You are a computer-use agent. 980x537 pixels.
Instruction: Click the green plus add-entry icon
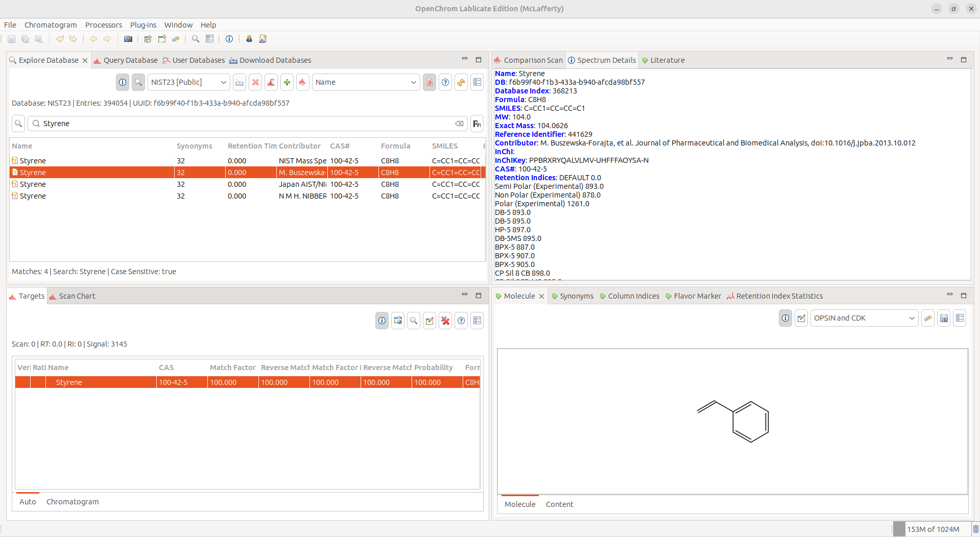pyautogui.click(x=287, y=82)
